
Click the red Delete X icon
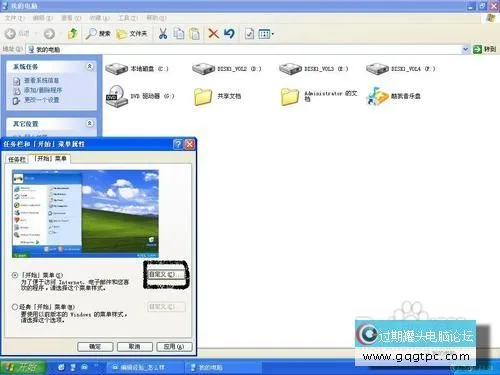pos(213,34)
